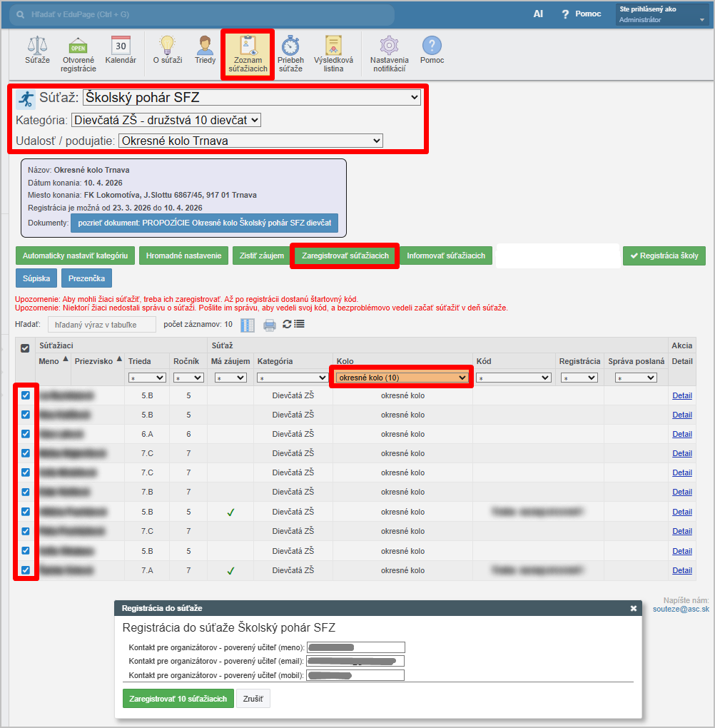This screenshot has height=728, width=715.
Task: Click the printer icon above table
Action: tap(270, 325)
